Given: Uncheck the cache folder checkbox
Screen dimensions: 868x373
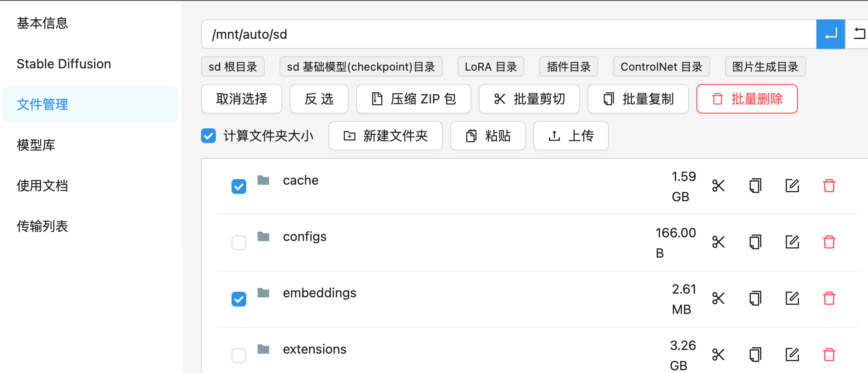Looking at the screenshot, I should coord(239,186).
